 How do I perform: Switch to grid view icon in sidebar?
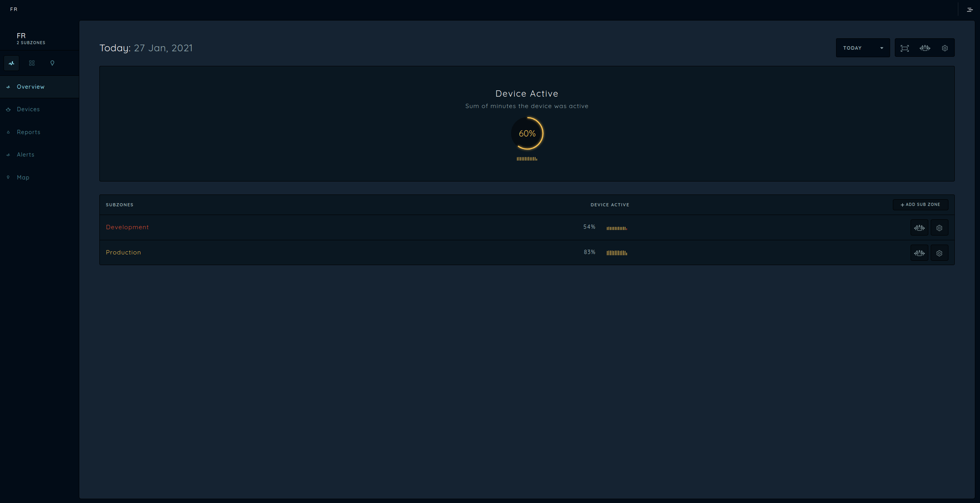click(x=32, y=63)
